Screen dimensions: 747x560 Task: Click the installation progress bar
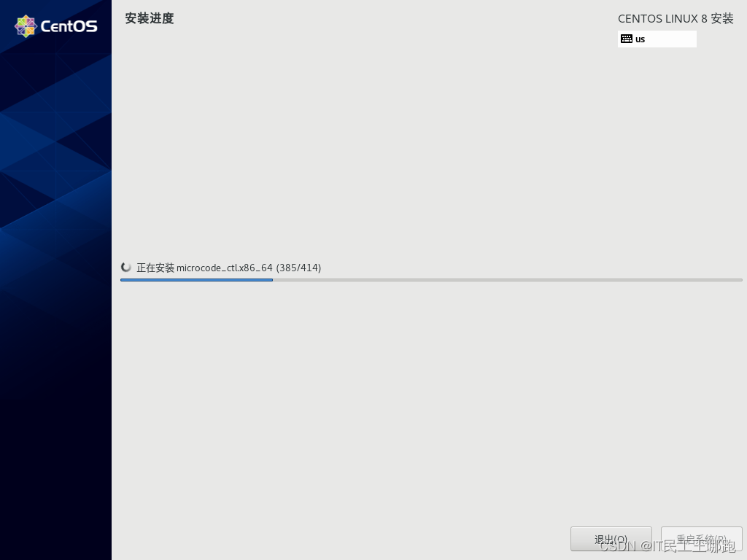point(430,280)
